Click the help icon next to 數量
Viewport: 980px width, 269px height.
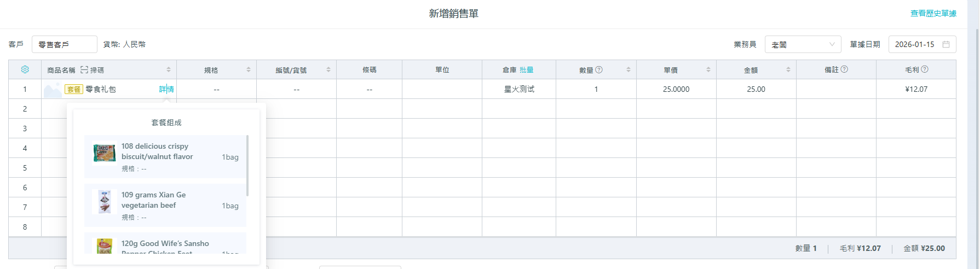click(599, 69)
